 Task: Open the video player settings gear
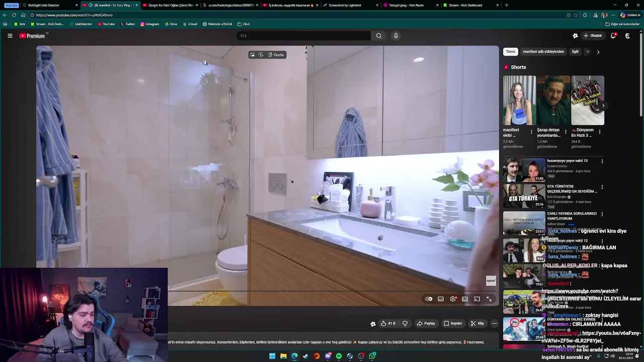tap(453, 299)
